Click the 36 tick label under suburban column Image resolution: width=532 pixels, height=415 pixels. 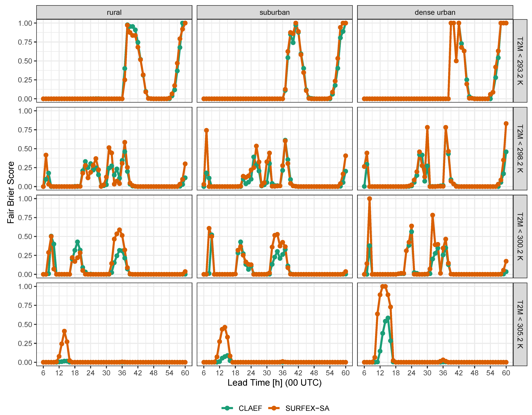point(283,373)
